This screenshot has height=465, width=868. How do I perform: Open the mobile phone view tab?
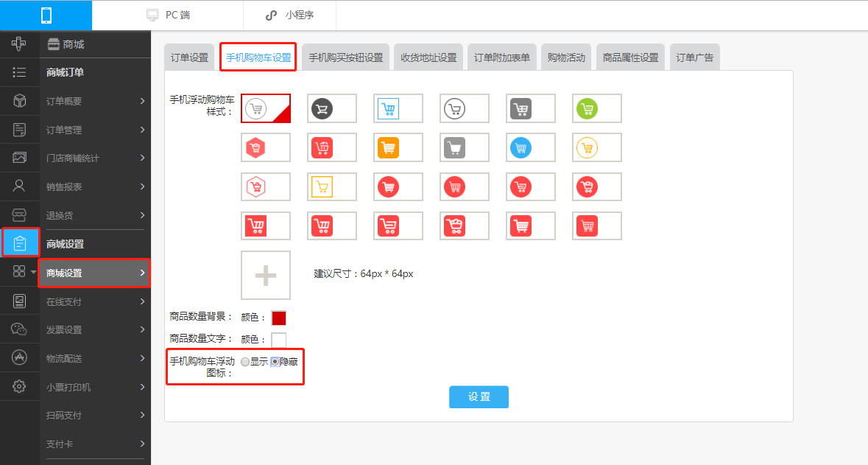46,15
